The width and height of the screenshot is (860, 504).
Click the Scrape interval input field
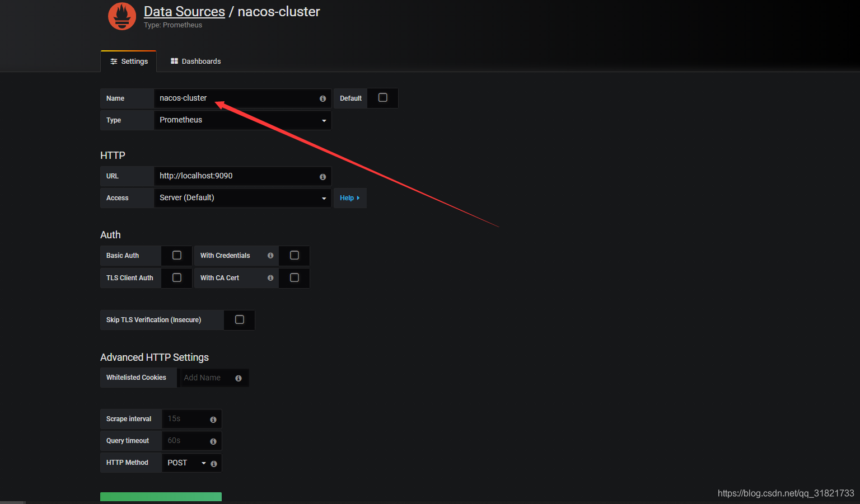point(191,419)
